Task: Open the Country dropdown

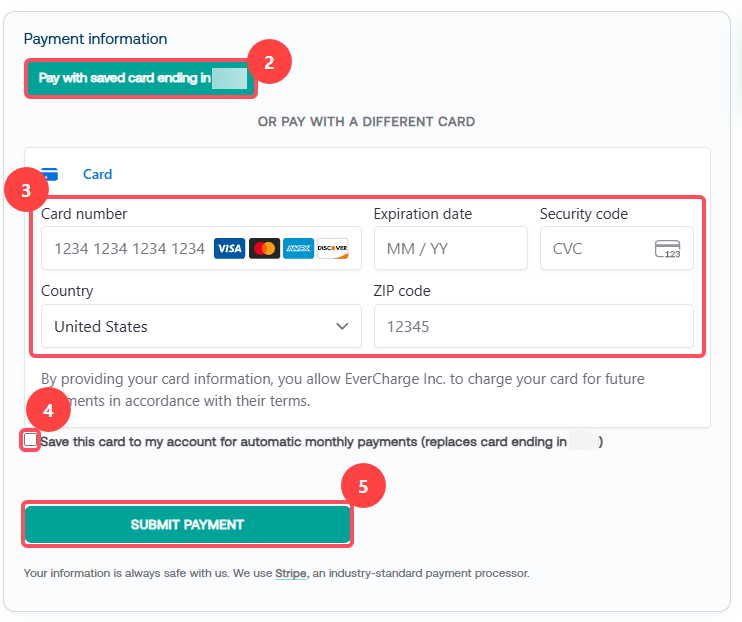Action: pos(202,326)
